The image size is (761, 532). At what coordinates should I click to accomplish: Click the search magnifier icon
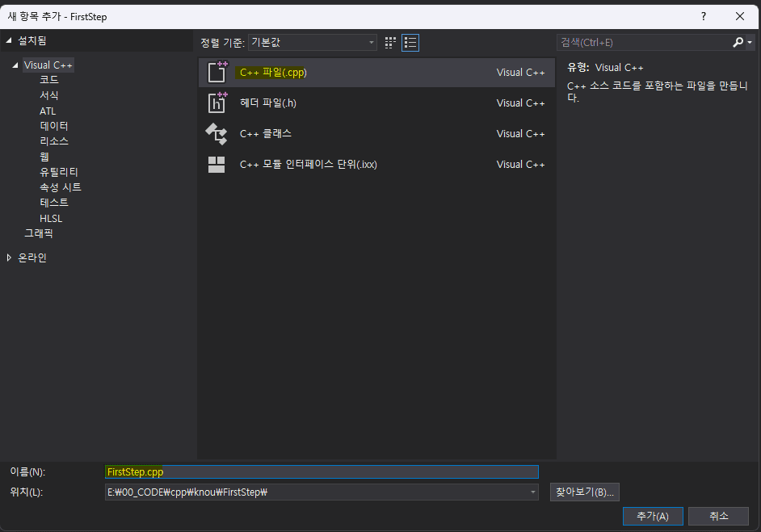click(x=738, y=43)
